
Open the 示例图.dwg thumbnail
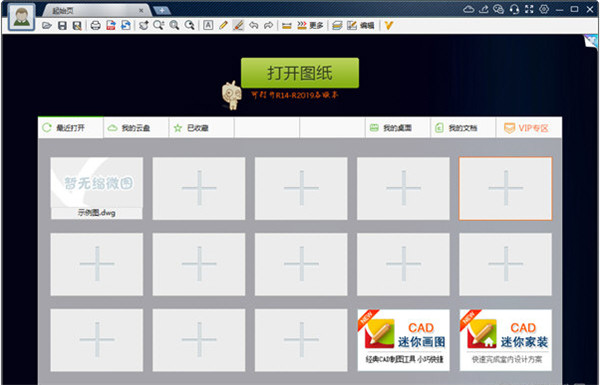(97, 188)
